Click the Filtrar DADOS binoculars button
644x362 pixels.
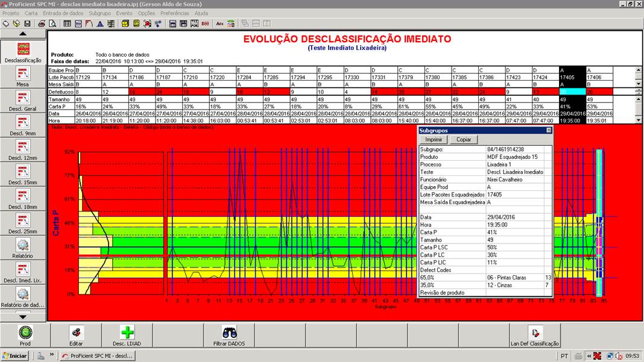[x=229, y=335]
